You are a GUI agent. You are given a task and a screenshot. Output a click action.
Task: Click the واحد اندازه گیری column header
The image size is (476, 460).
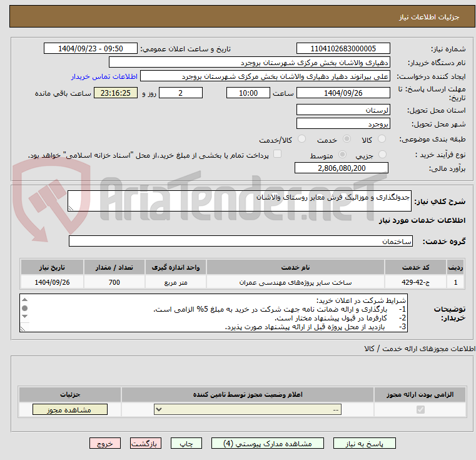pos(176,267)
